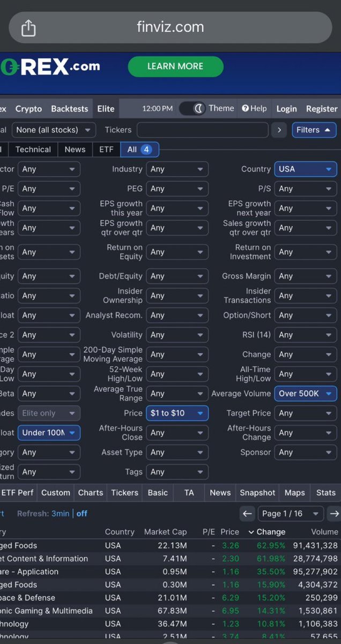The height and width of the screenshot is (644, 341).
Task: Open the P/S filter dropdown
Action: [306, 189]
